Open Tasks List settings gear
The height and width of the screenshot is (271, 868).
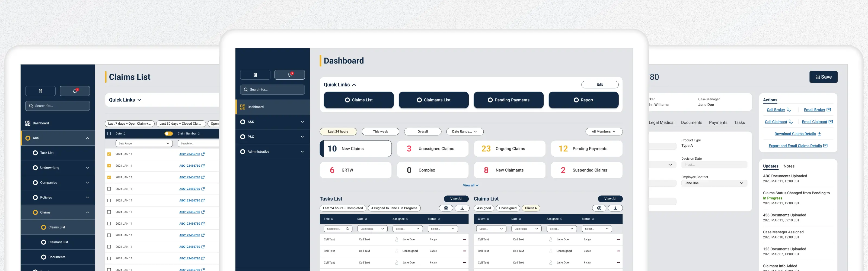(x=446, y=208)
